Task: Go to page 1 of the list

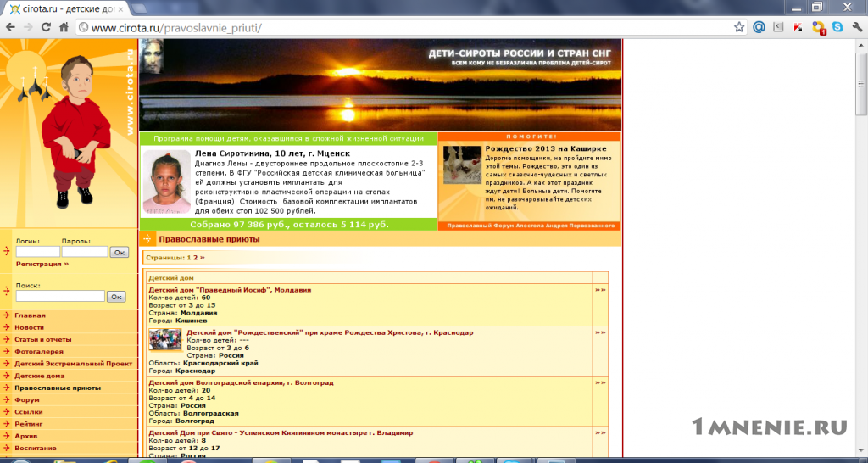Action: (x=189, y=258)
